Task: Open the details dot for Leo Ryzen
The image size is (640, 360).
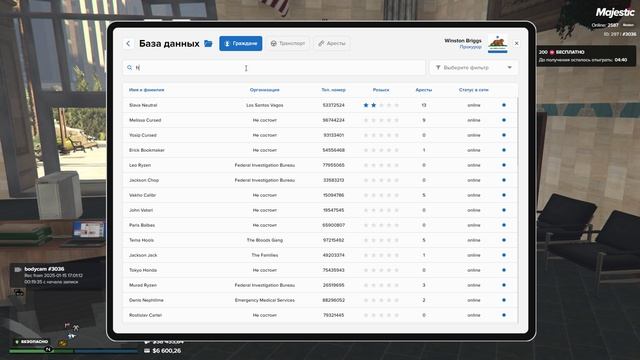Action: (x=504, y=165)
